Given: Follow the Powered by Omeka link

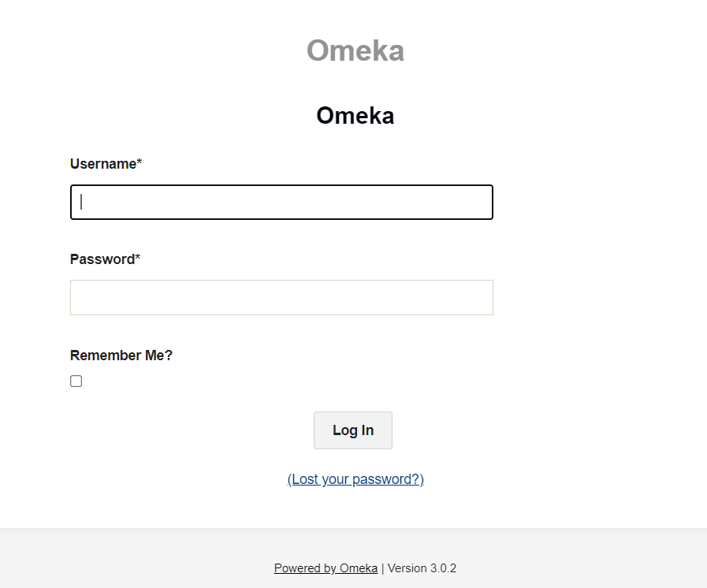Looking at the screenshot, I should coord(326,568).
